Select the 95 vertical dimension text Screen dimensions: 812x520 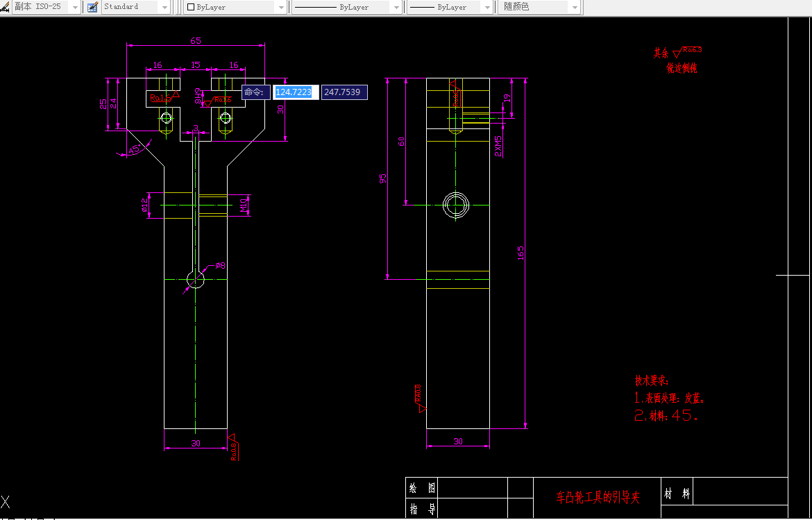[x=382, y=178]
